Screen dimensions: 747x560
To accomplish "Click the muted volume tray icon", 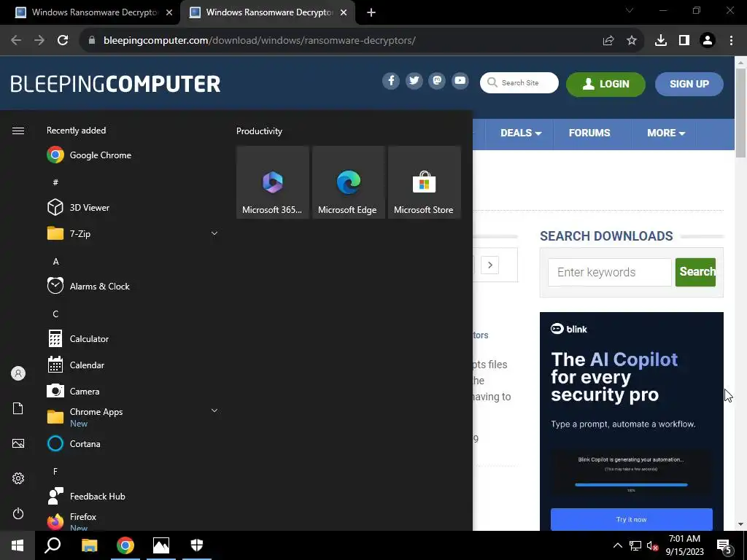I will tap(652, 545).
